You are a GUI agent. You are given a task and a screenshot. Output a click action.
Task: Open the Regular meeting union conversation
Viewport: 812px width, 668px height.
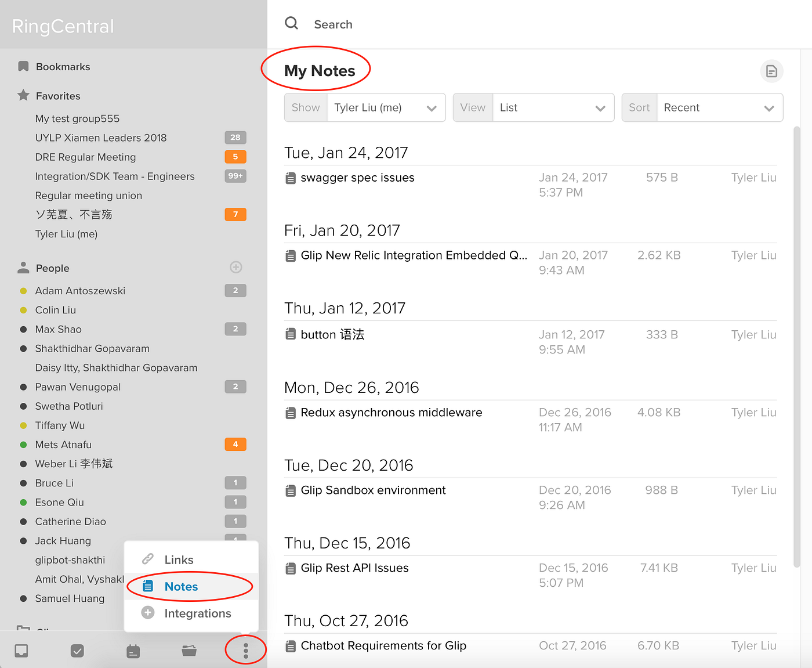89,196
